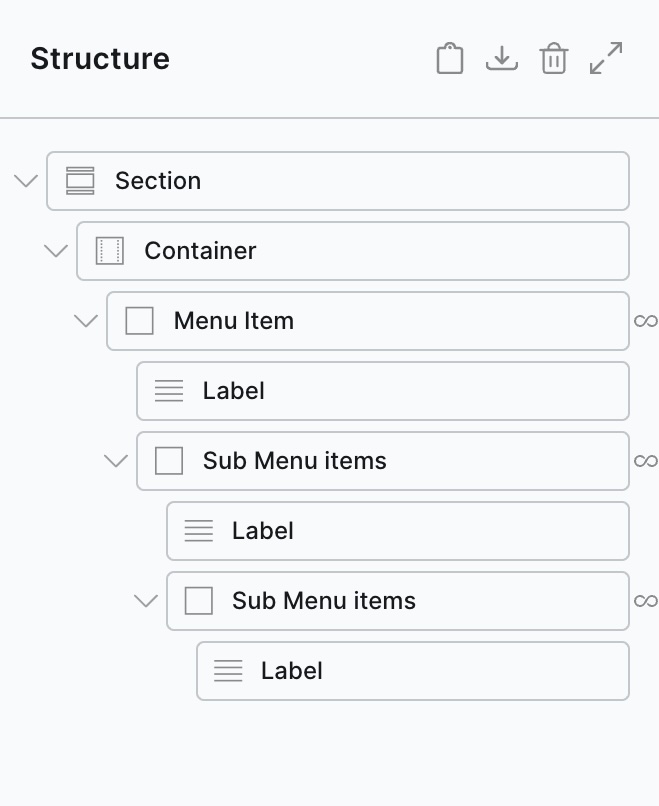This screenshot has height=806, width=659.
Task: Collapse the Menu Item tree node
Action: [86, 321]
